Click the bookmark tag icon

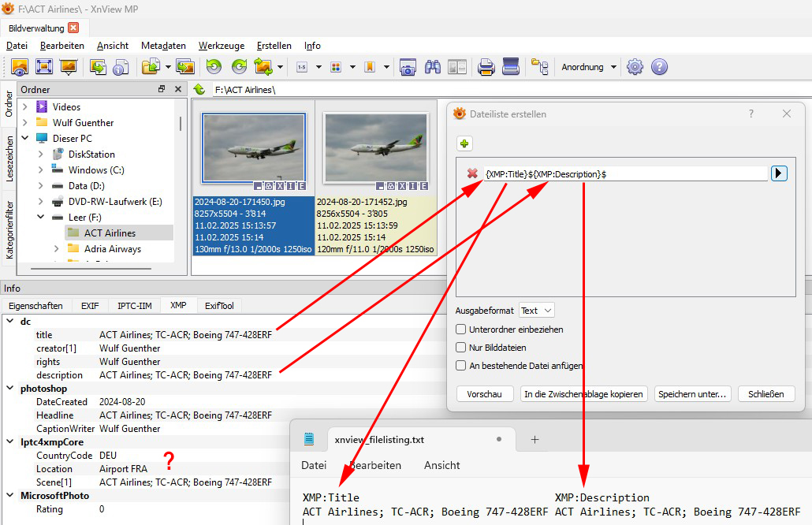point(370,67)
